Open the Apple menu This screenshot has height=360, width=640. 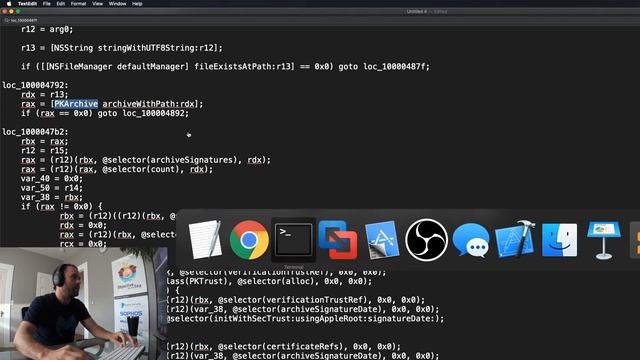pos(9,4)
